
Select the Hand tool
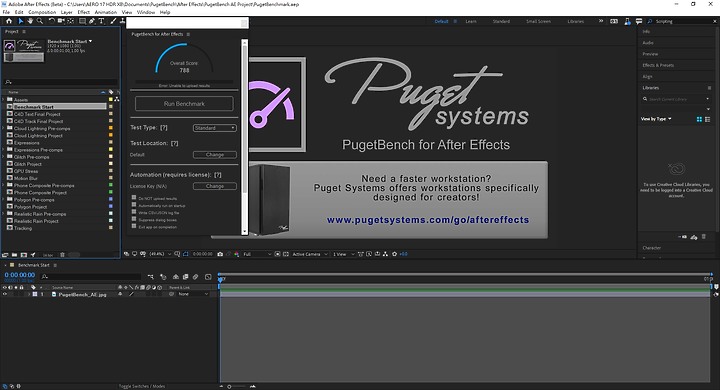click(30, 21)
